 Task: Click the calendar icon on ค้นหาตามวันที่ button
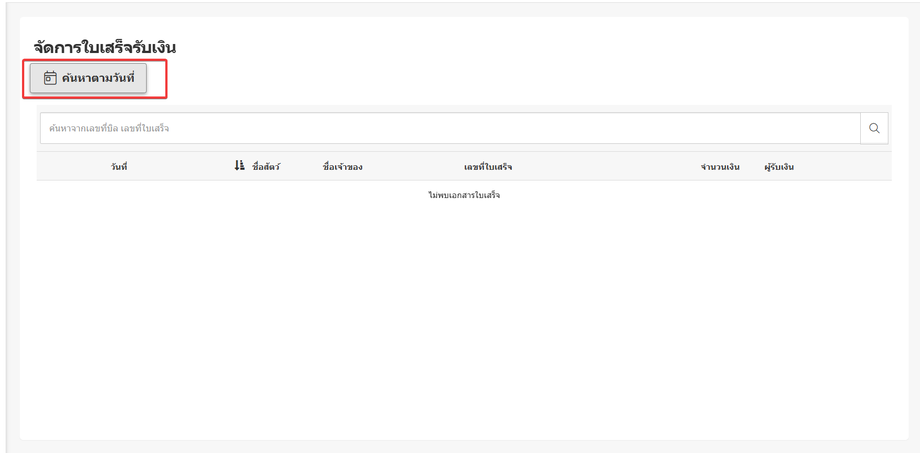click(50, 78)
